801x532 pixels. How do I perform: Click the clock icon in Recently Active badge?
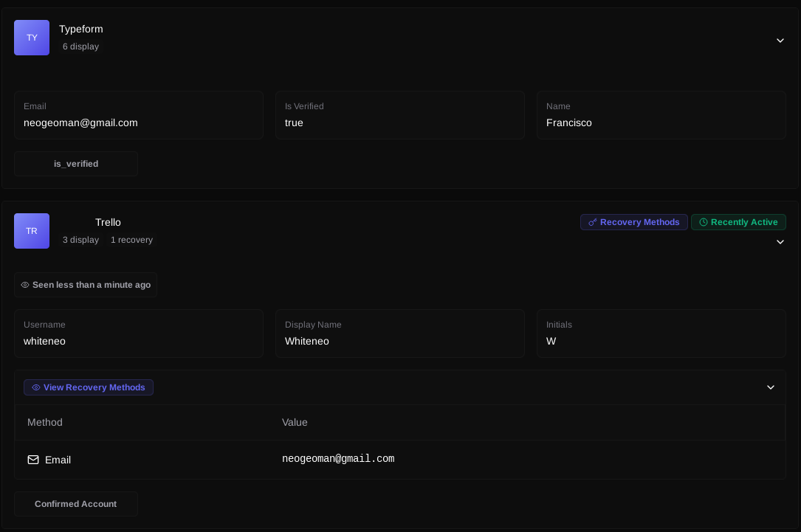(703, 222)
